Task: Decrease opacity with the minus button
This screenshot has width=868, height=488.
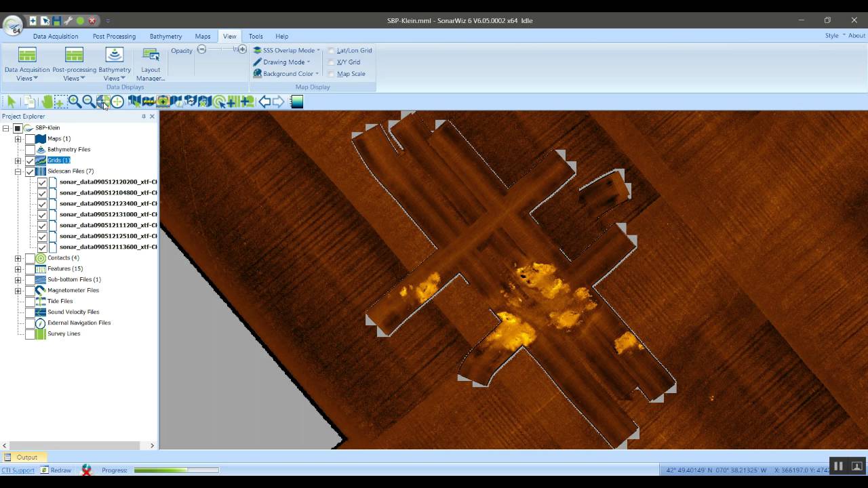Action: 201,49
